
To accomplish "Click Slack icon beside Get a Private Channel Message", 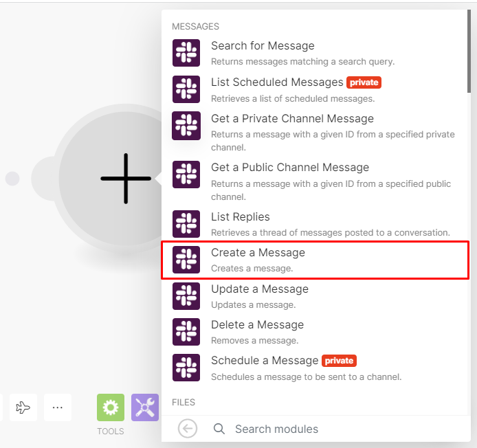I will [x=186, y=126].
